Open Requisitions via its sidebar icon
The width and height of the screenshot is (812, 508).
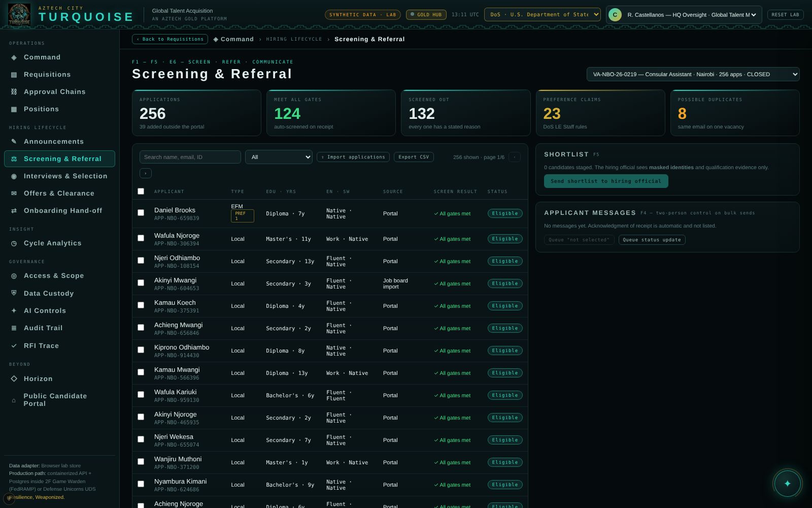point(14,75)
